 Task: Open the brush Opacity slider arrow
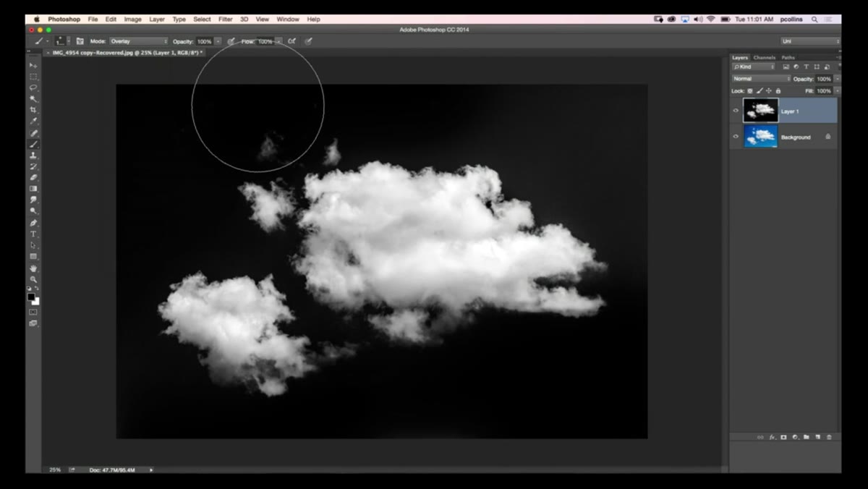click(218, 41)
